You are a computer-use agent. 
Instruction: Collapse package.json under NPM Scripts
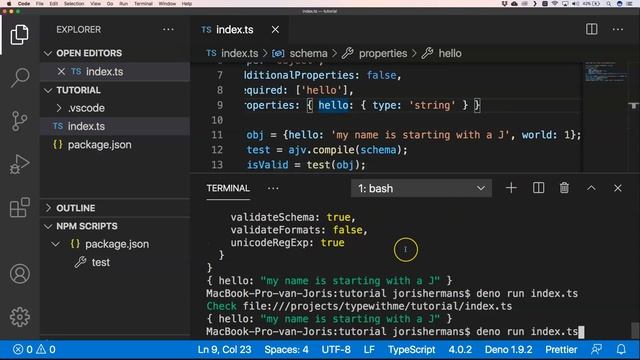pos(56,244)
